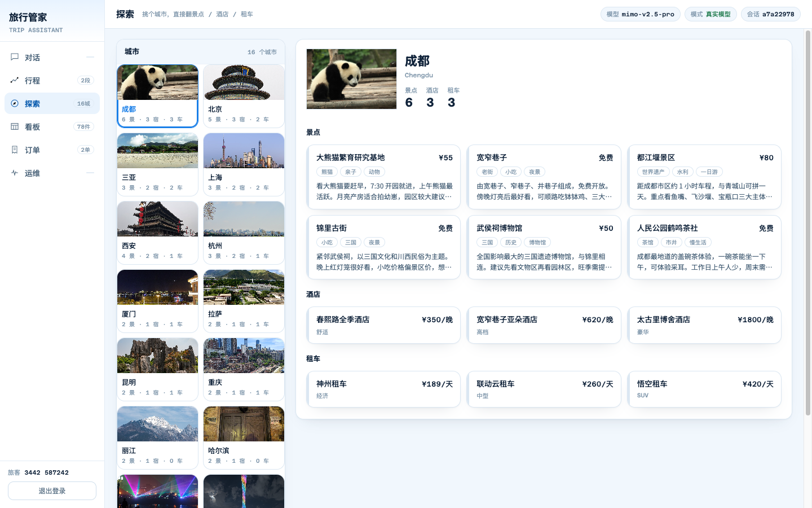Click the 看板 board icon
The height and width of the screenshot is (508, 812).
point(15,126)
